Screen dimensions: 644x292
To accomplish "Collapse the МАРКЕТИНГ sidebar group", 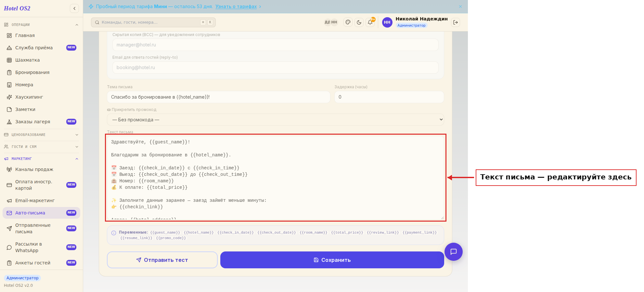I will [41, 159].
